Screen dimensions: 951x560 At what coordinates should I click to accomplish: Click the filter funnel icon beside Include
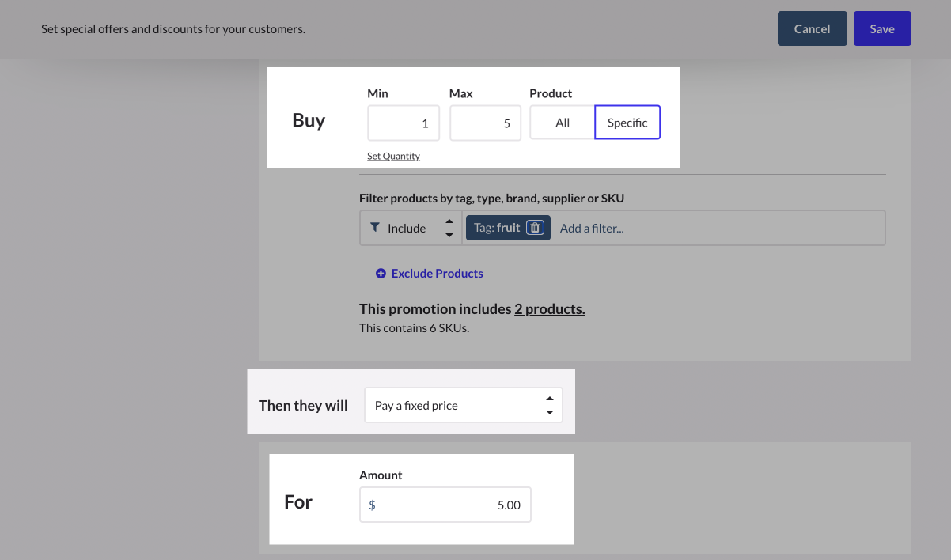pyautogui.click(x=375, y=227)
